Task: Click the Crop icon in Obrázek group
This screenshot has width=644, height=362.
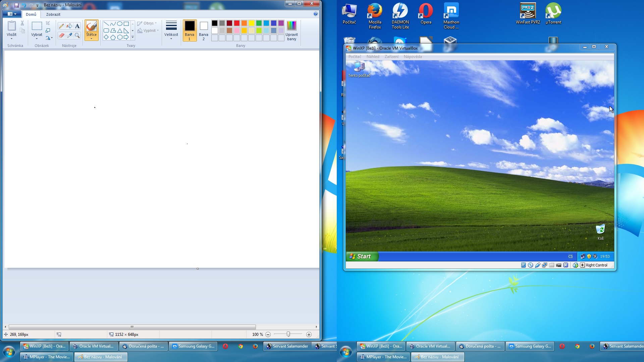Action: [x=48, y=23]
